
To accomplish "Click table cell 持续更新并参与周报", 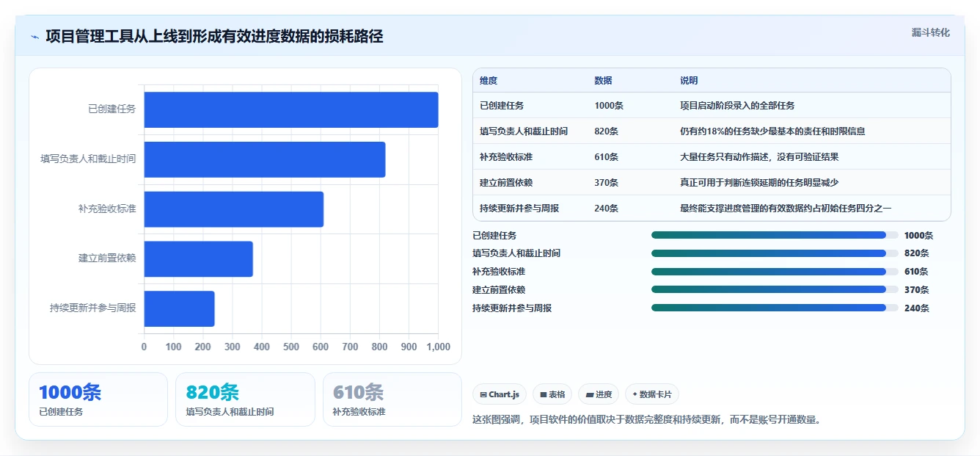I will click(519, 209).
